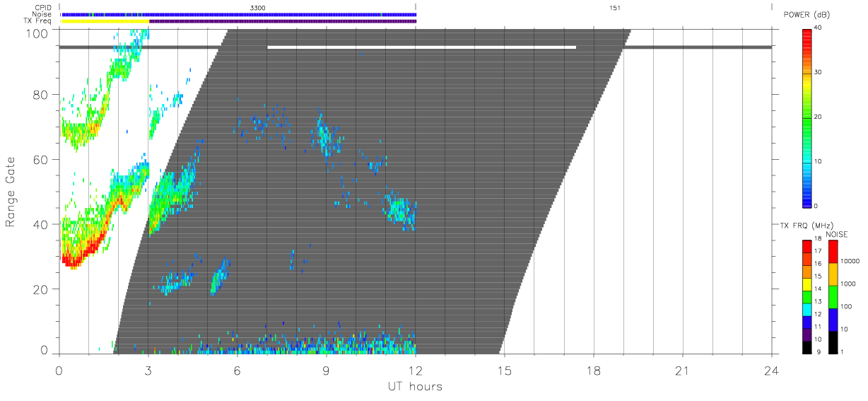
Task: Click the 21 tick label on the UT hours axis
Action: point(683,370)
